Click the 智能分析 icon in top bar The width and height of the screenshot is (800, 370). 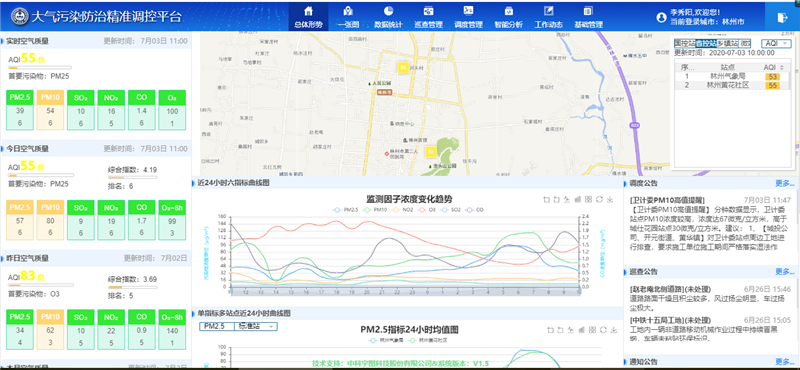coord(508,11)
